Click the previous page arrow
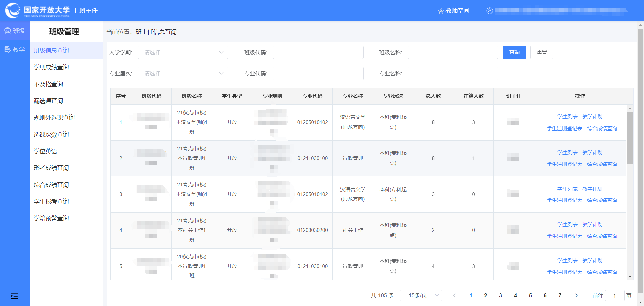Viewport: 644px width, 306px height. pos(454,296)
